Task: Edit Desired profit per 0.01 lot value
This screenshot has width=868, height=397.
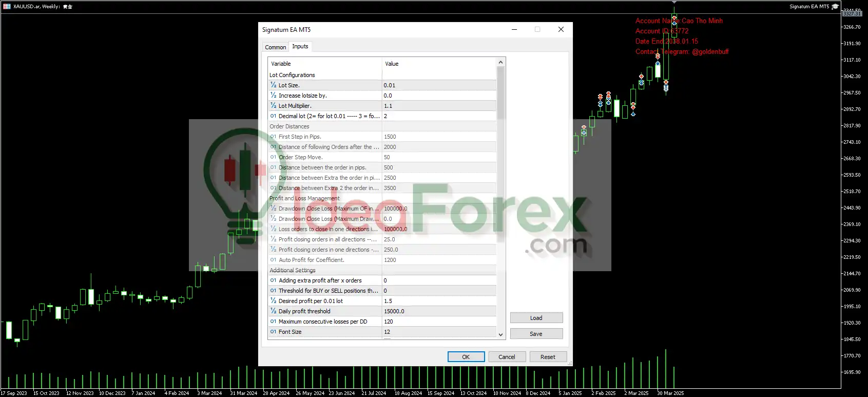Action: (x=439, y=301)
